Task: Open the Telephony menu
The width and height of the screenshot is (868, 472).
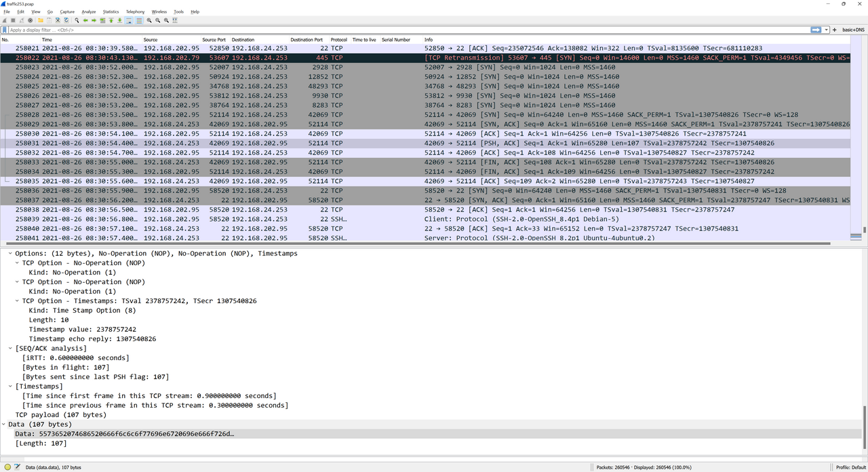Action: [135, 12]
